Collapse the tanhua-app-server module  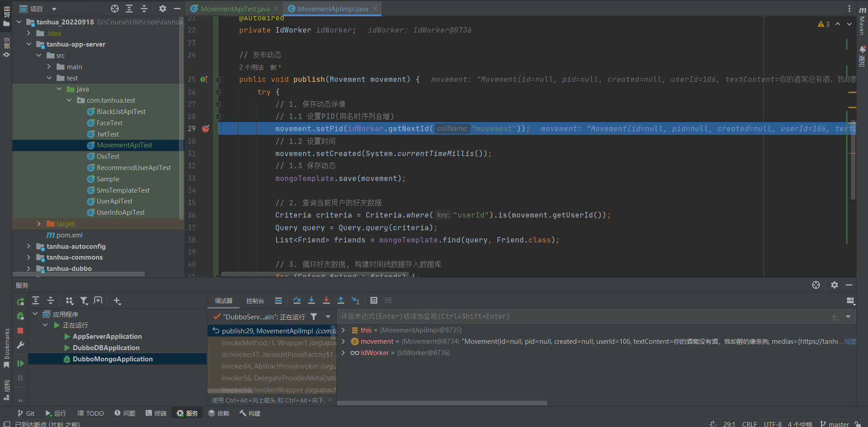tap(29, 44)
